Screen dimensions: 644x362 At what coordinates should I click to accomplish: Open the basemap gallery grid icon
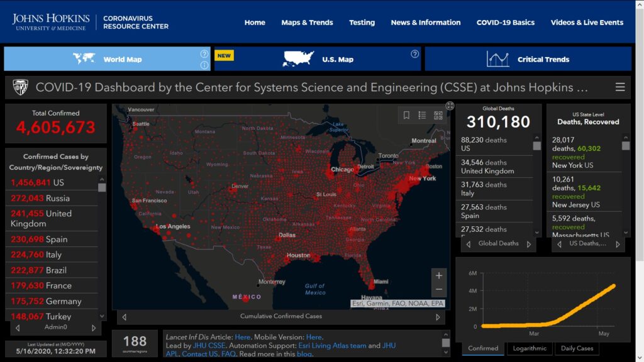(438, 116)
